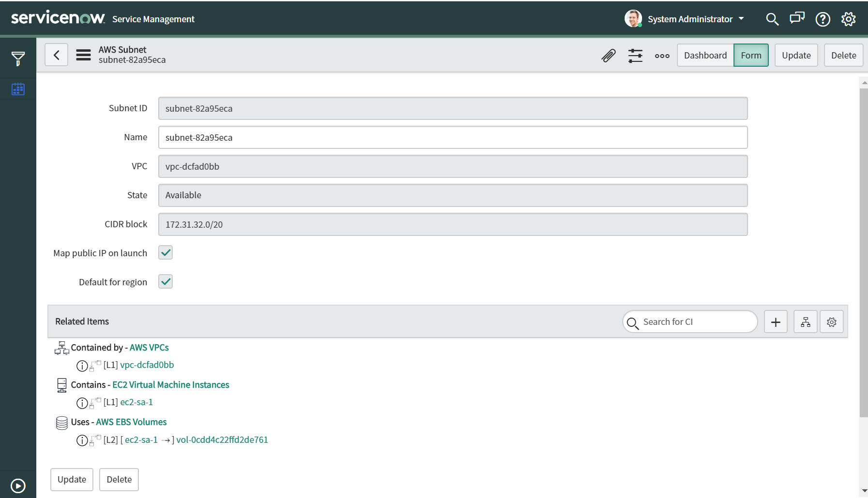Open the AWS EBS Volumes link

coord(131,422)
